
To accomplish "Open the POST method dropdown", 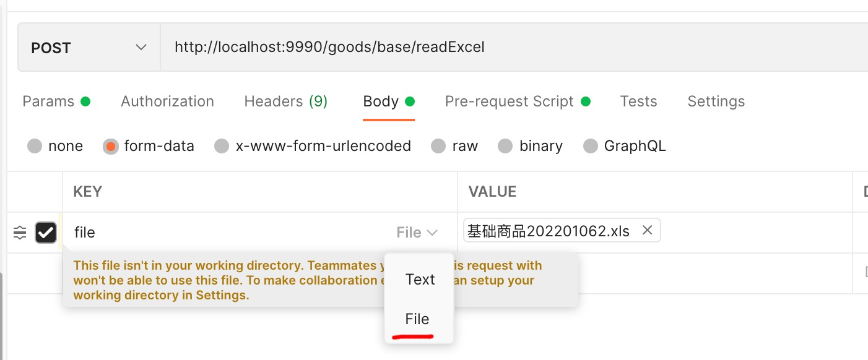I will [89, 46].
